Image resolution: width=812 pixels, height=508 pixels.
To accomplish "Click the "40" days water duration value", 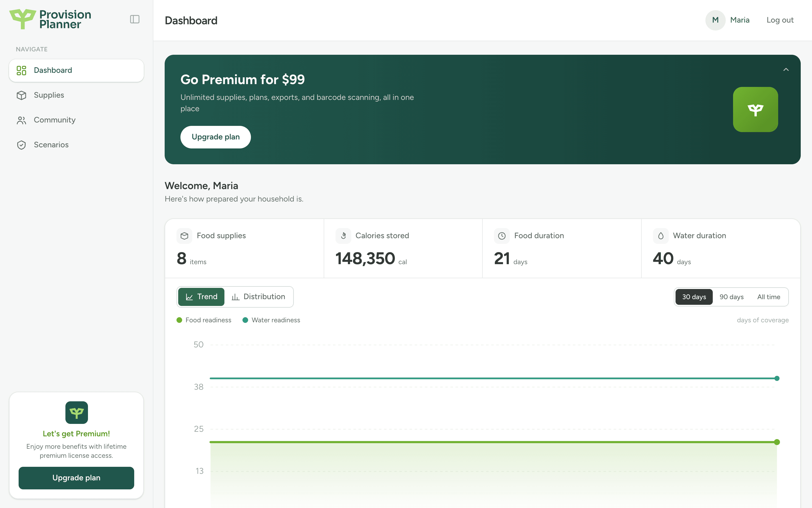I will coord(663,259).
